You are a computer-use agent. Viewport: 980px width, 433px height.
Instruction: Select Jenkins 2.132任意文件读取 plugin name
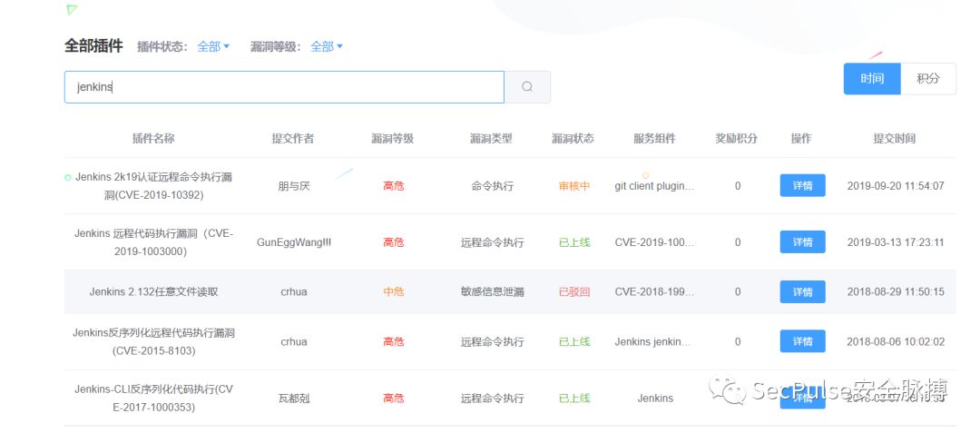[x=153, y=291]
